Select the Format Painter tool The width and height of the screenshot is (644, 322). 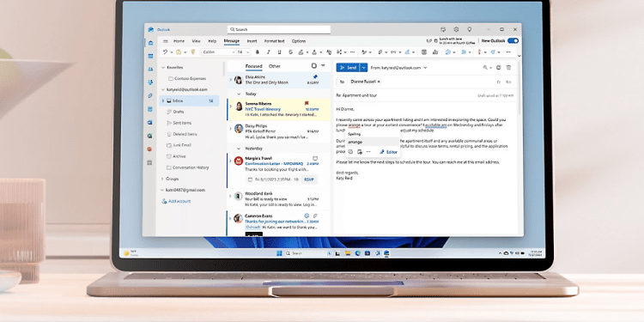(192, 52)
